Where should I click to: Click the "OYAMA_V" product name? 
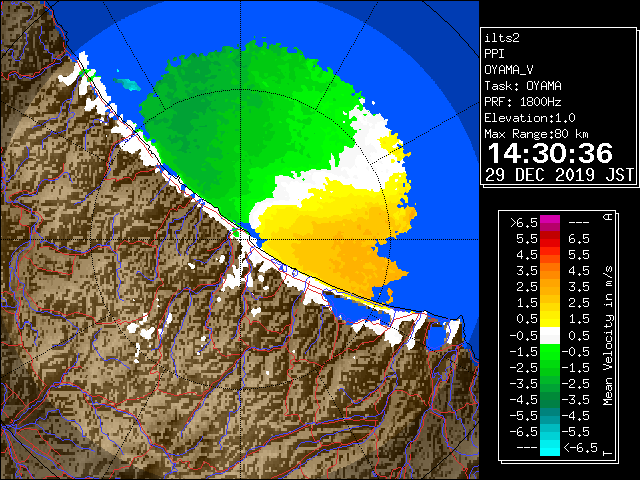pyautogui.click(x=509, y=70)
